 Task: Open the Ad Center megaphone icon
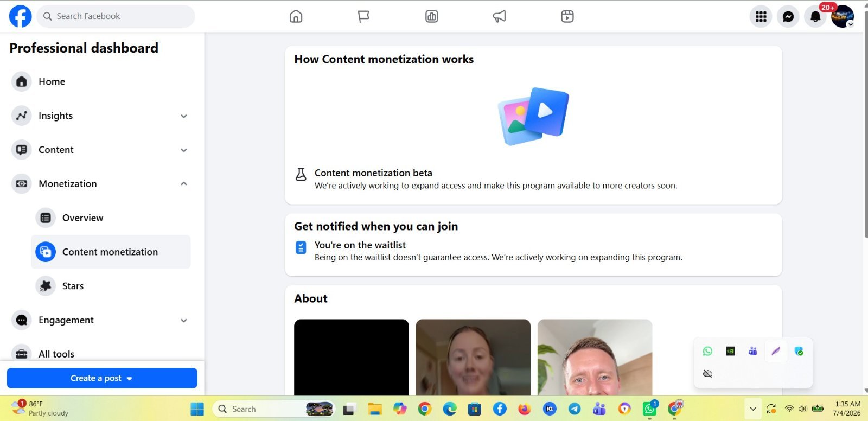click(x=499, y=16)
